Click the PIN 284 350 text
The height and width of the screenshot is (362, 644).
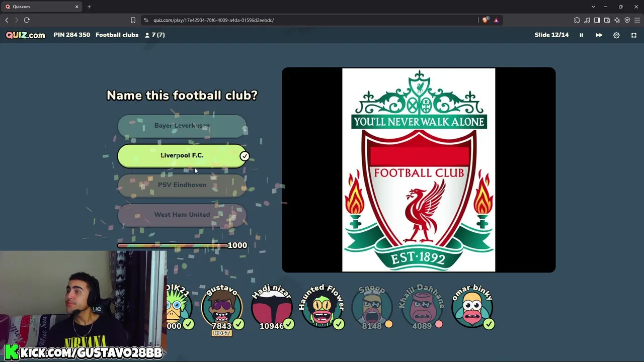[x=72, y=35]
